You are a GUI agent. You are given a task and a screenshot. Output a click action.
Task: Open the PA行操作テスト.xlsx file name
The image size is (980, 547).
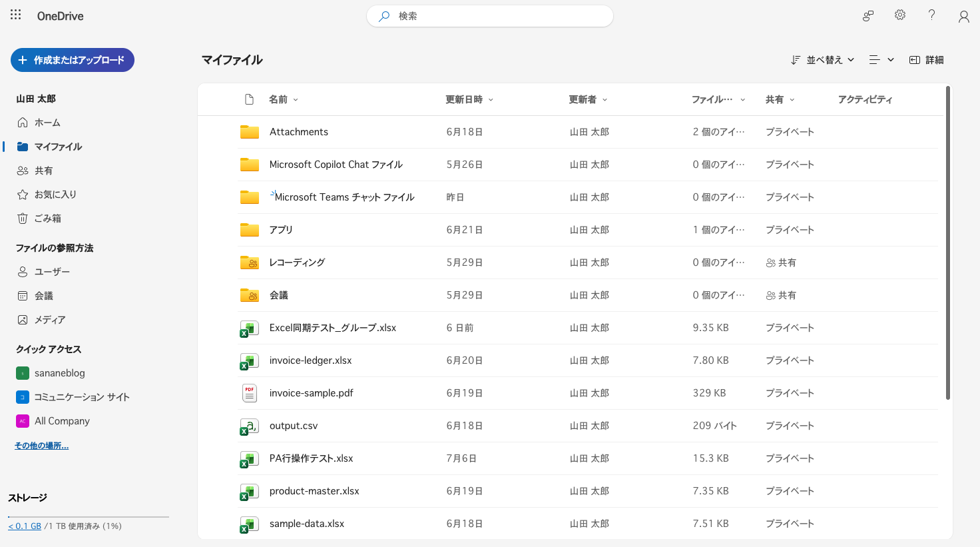[x=312, y=458]
